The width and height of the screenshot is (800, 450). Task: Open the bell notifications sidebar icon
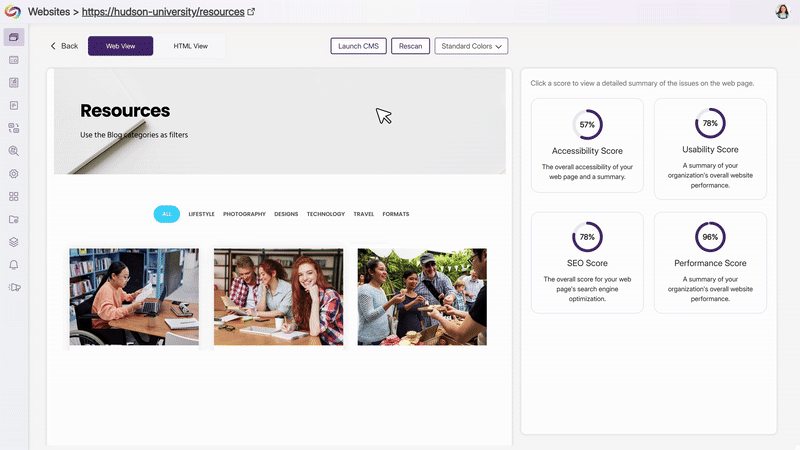[x=14, y=265]
